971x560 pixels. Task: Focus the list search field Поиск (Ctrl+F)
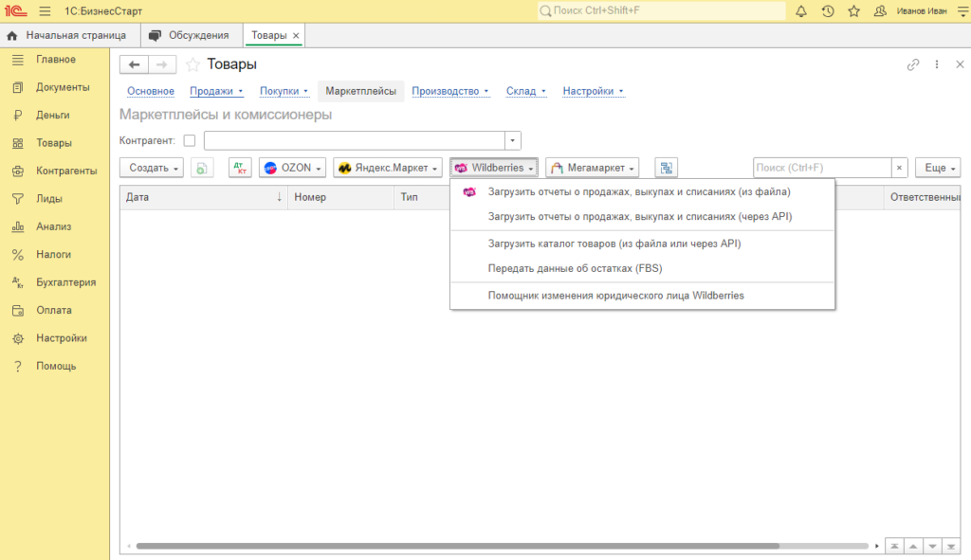[x=822, y=168]
